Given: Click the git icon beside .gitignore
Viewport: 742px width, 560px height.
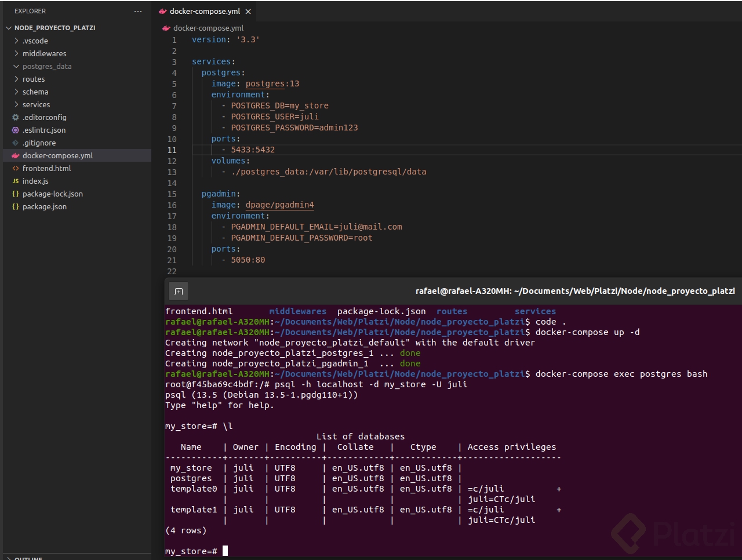Looking at the screenshot, I should pos(16,143).
